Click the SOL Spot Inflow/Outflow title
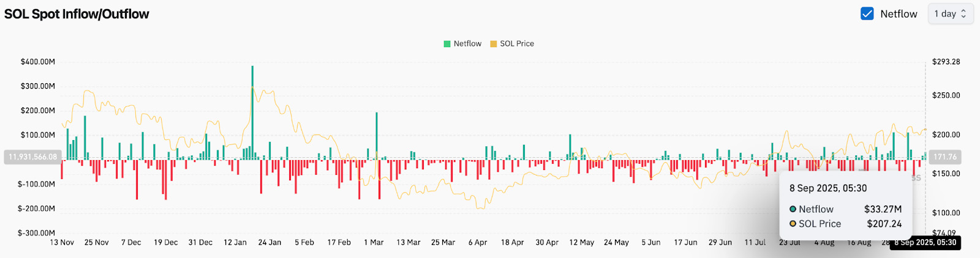 (77, 14)
